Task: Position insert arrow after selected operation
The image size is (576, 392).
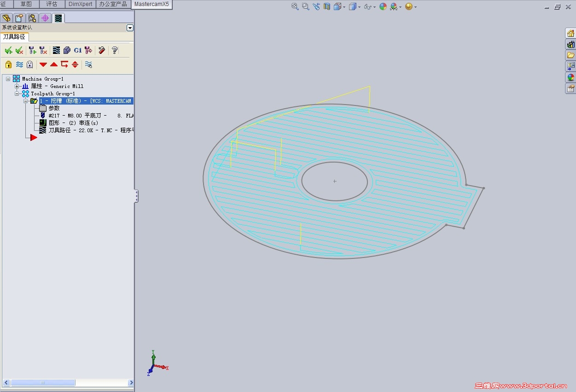Action: [64, 64]
